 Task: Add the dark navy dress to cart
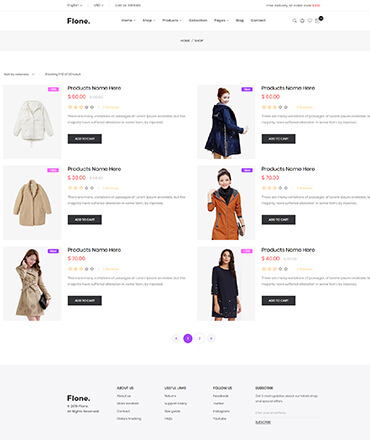pos(278,301)
